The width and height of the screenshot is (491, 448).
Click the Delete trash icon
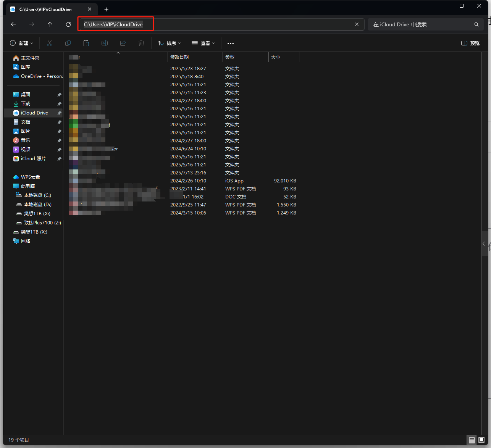[x=141, y=43]
